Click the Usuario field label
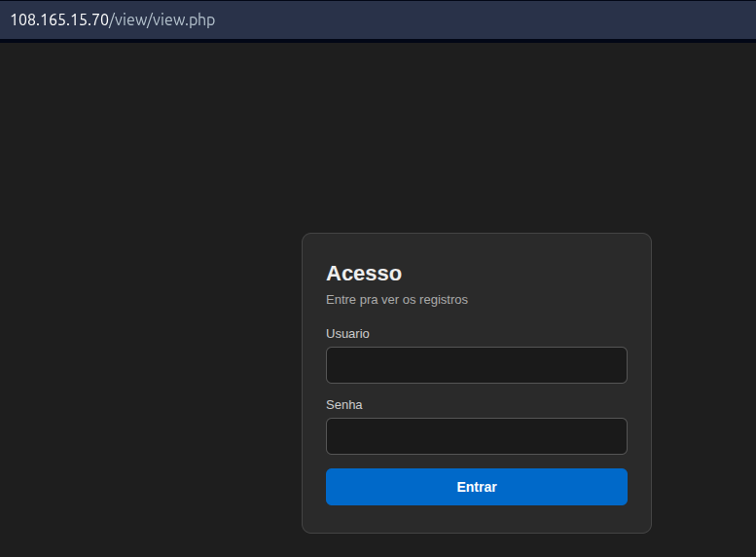The width and height of the screenshot is (756, 557). click(x=347, y=334)
